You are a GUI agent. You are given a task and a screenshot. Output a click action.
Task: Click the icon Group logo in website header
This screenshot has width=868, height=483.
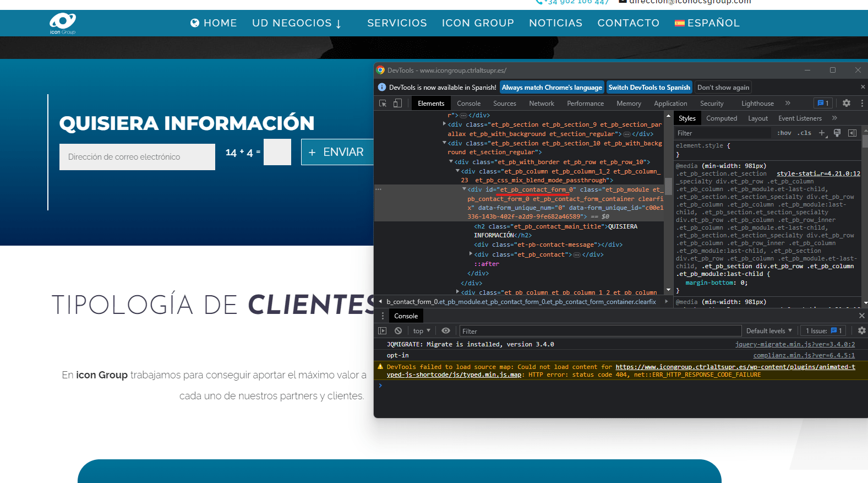[63, 23]
